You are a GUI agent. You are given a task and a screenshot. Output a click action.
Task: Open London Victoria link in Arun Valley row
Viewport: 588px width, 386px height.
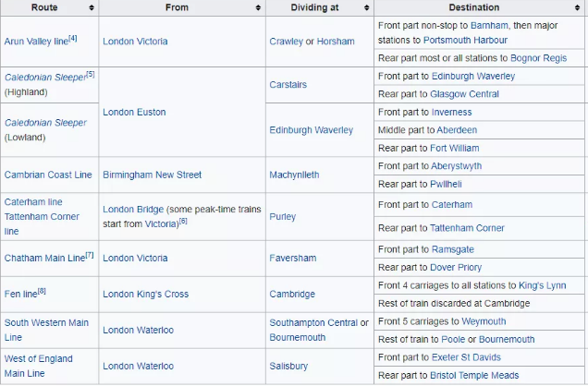point(135,42)
